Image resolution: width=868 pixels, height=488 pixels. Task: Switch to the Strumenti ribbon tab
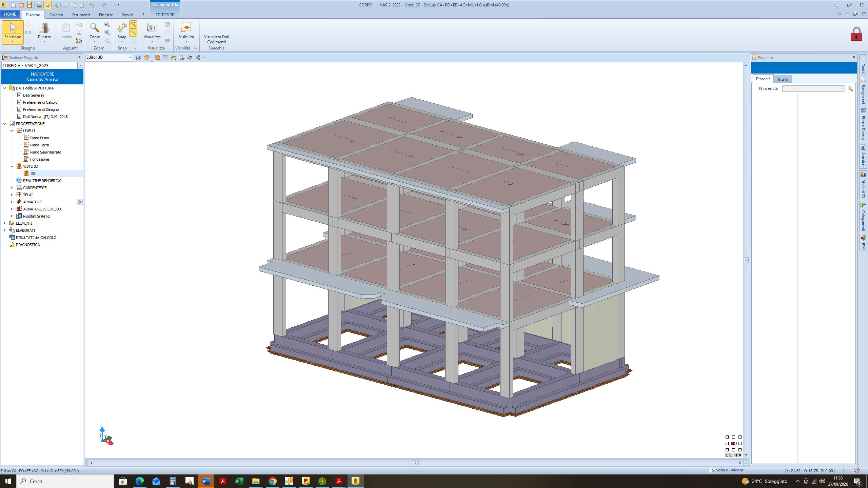pyautogui.click(x=81, y=15)
